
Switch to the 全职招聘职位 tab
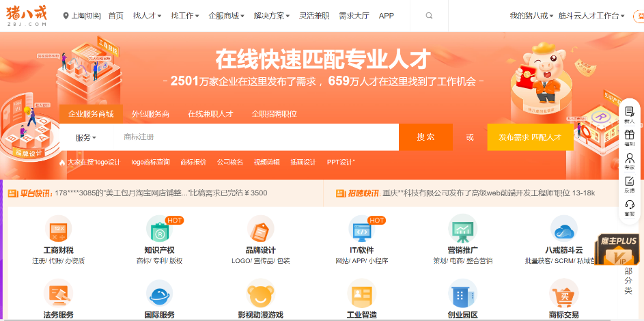click(274, 114)
